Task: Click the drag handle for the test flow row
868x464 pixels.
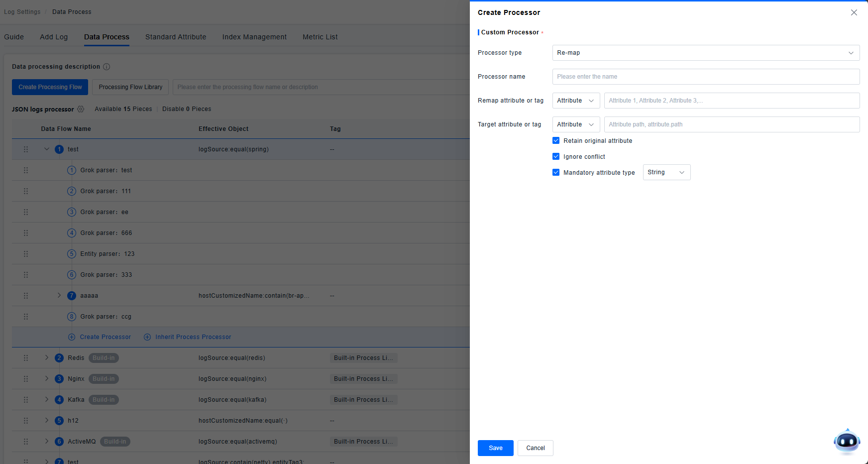Action: click(x=26, y=149)
